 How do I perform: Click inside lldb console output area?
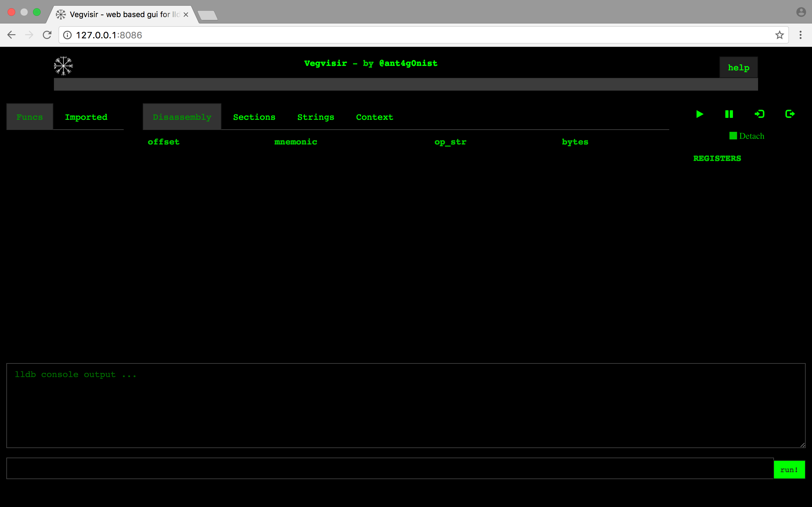point(405,406)
